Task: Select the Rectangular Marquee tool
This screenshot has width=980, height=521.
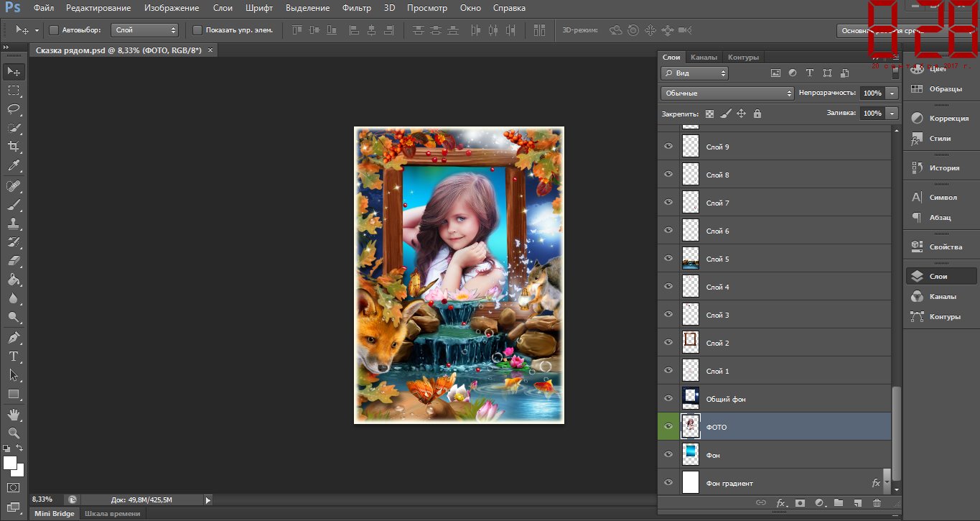Action: 14,91
